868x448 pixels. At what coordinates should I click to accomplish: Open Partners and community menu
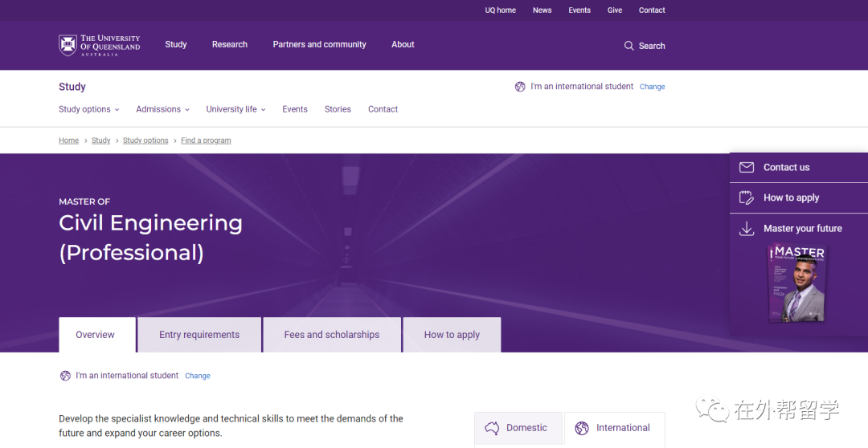319,44
